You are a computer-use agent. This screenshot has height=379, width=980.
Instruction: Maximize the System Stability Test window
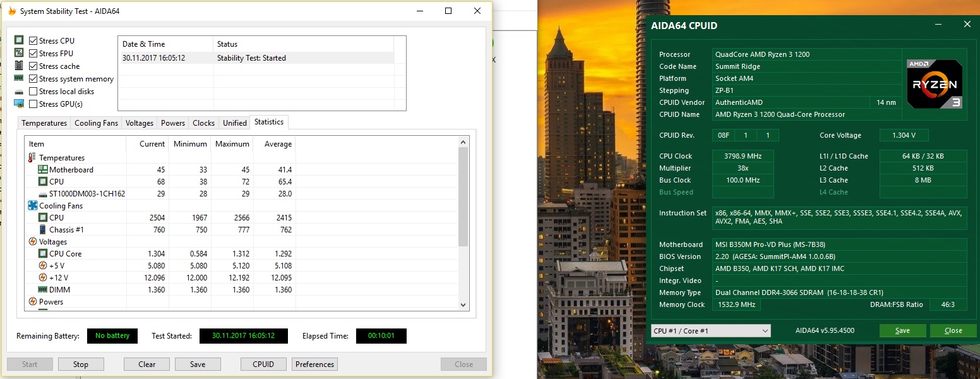(448, 11)
